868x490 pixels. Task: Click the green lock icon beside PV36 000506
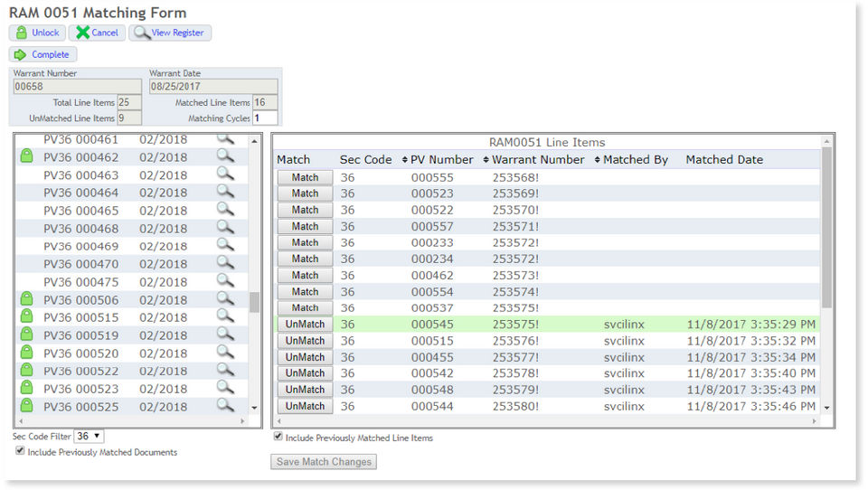tap(27, 300)
